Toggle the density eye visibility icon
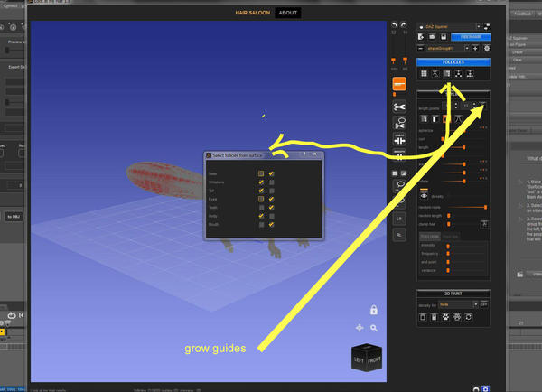Image resolution: width=542 pixels, height=392 pixels. tap(424, 196)
